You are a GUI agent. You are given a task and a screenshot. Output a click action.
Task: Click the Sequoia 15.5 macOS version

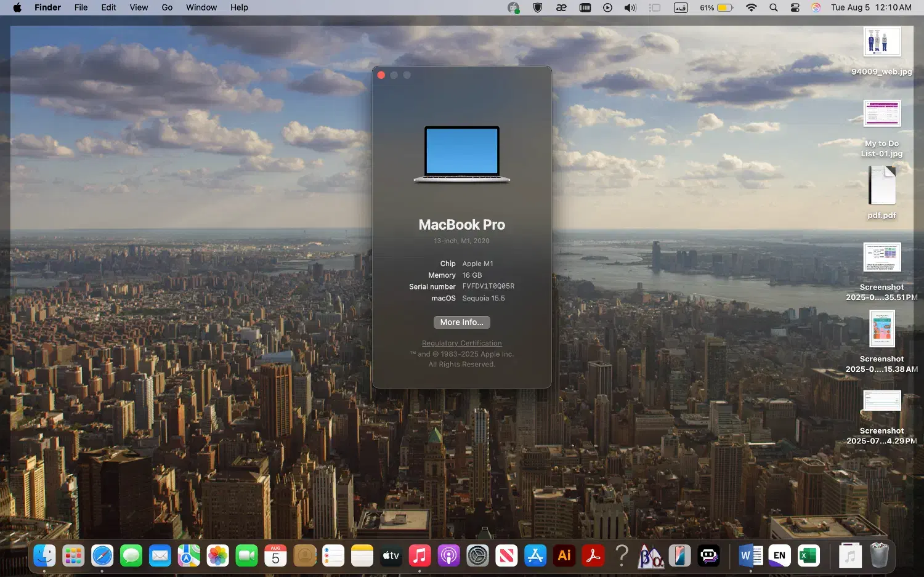[x=484, y=298]
